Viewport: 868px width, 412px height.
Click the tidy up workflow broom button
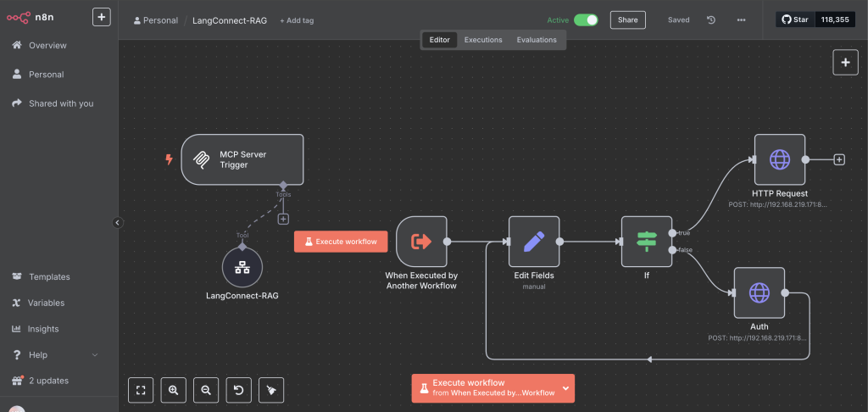(x=271, y=391)
